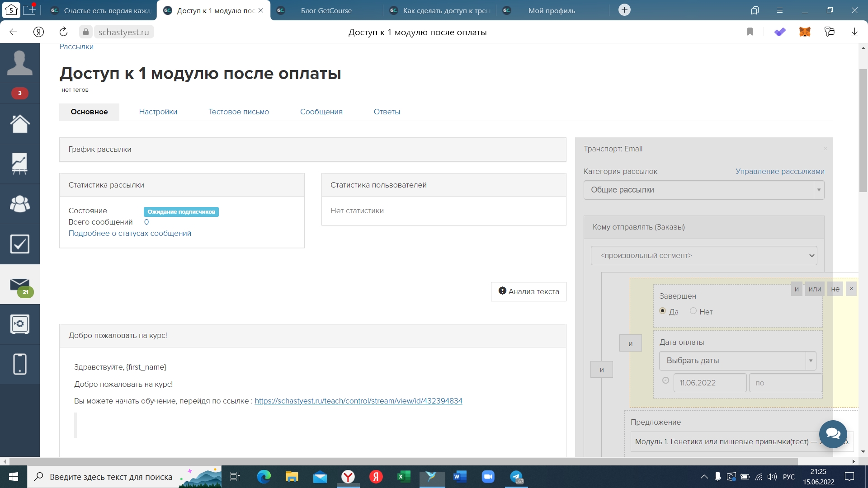
Task: Switch to the Настройки tab
Action: click(158, 112)
